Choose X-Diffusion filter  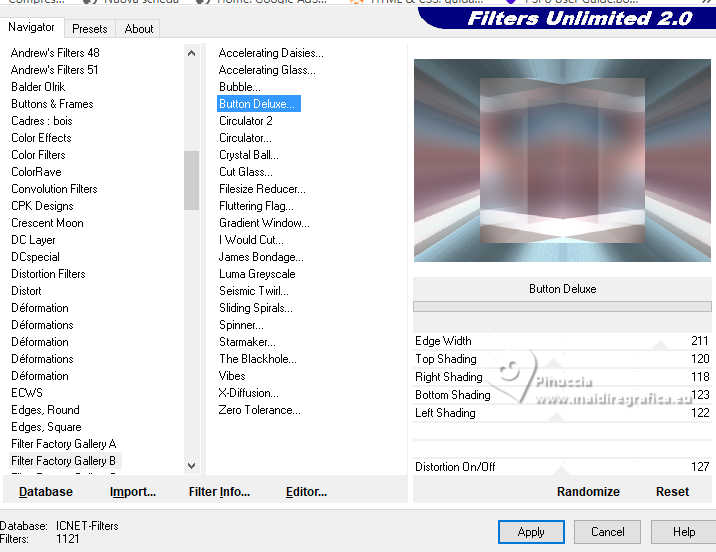[248, 393]
